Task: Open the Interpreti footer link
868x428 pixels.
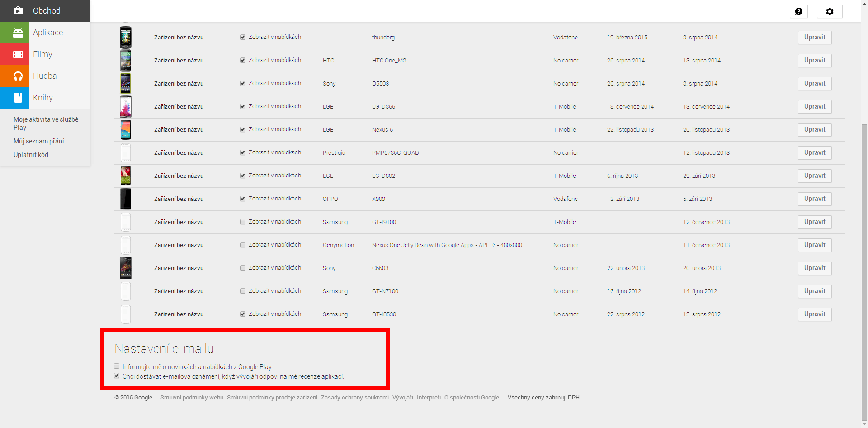Action: pos(429,398)
